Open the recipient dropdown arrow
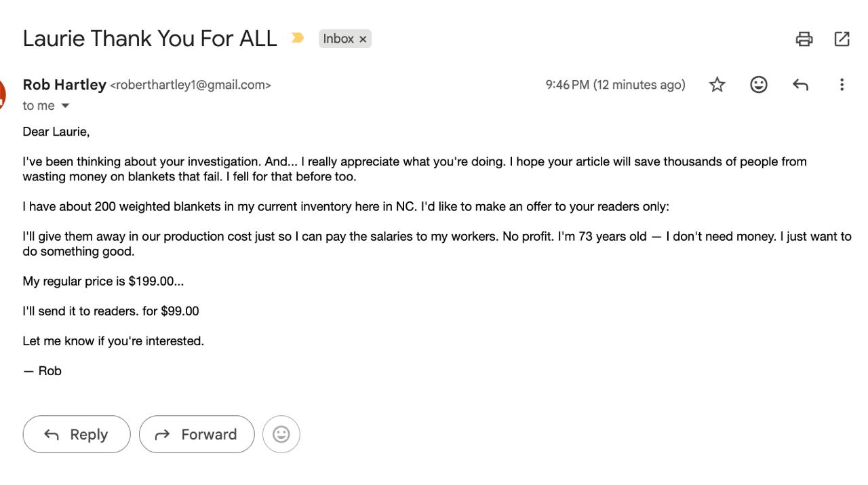Screen dimensions: 868x485 [x=64, y=105]
